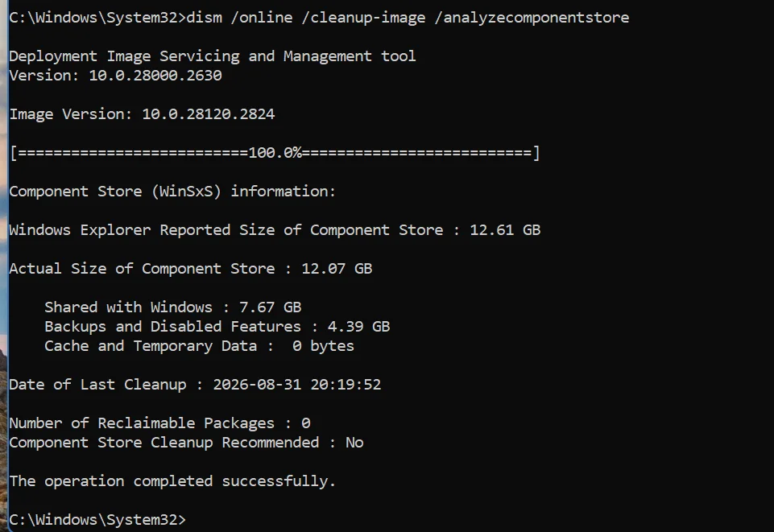Click the Deployment Image Servicing and Management line

(213, 56)
